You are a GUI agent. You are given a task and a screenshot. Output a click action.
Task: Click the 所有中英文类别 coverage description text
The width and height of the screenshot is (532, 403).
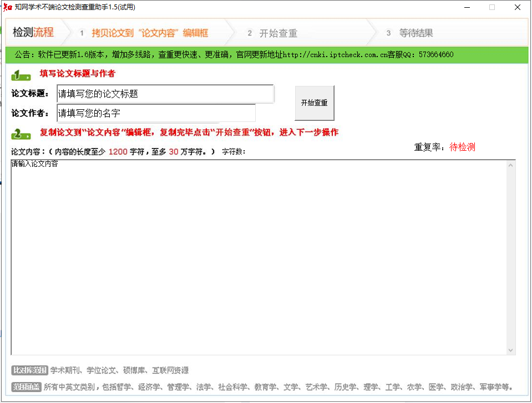278,387
